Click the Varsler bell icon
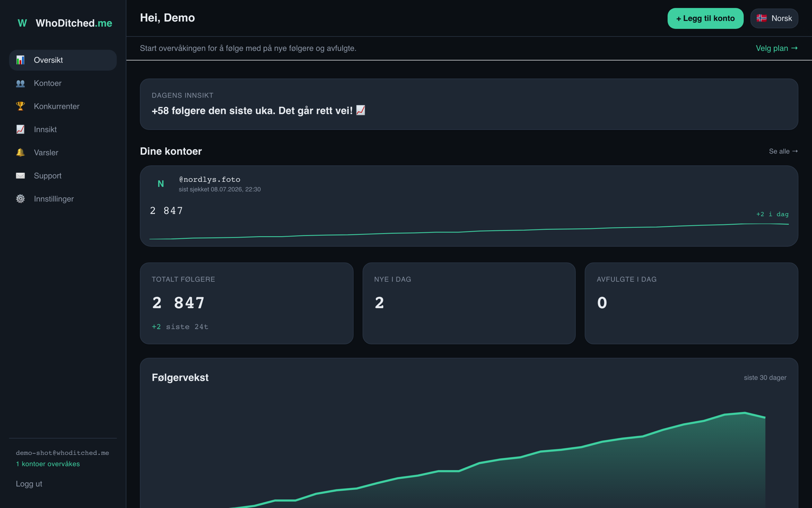The width and height of the screenshot is (812, 508). pyautogui.click(x=20, y=153)
